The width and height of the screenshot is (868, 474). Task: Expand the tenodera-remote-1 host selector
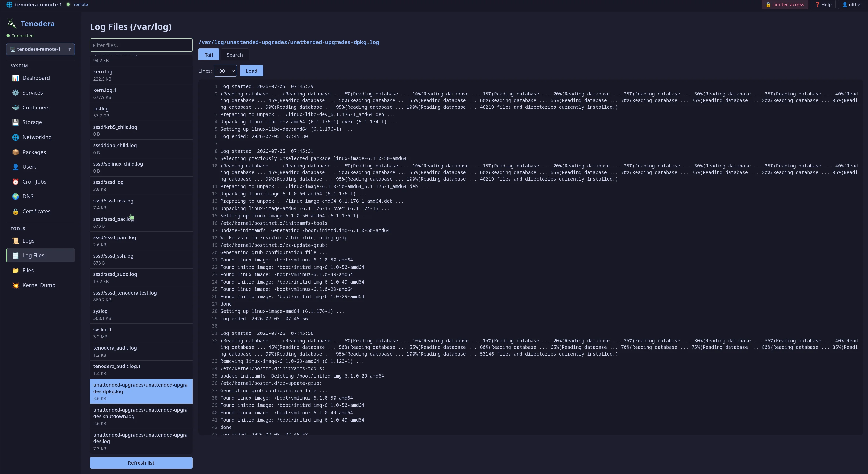point(40,49)
